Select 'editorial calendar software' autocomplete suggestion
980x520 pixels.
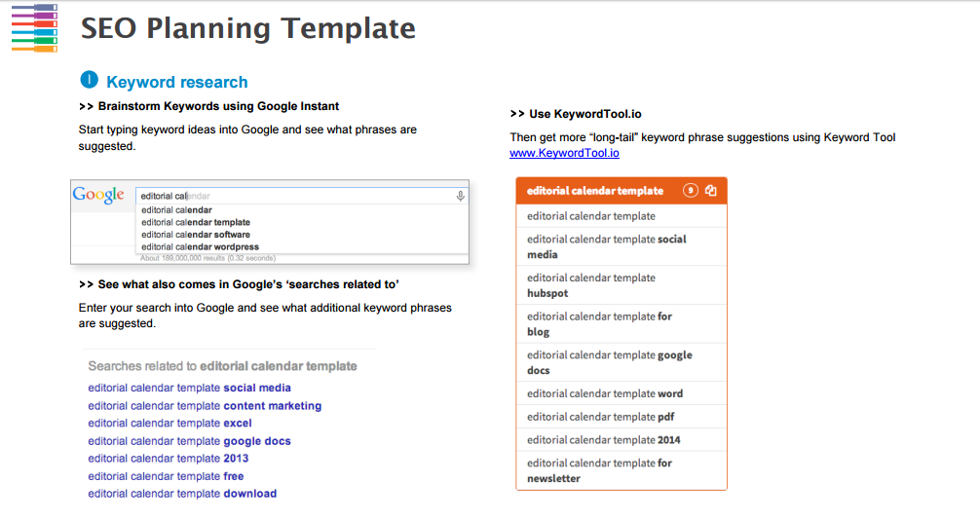click(x=196, y=235)
